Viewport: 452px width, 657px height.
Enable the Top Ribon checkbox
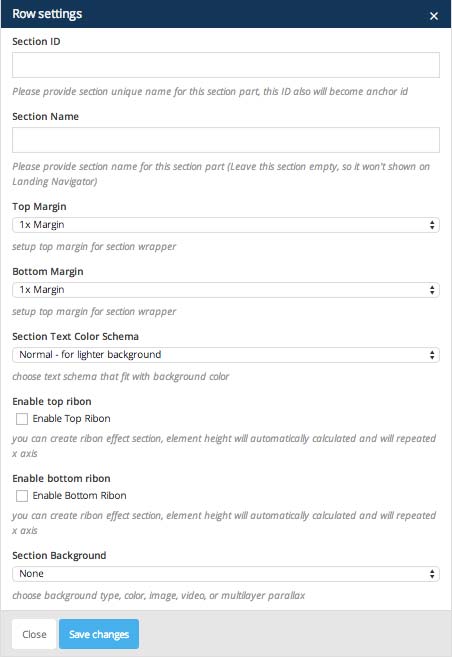(x=22, y=419)
